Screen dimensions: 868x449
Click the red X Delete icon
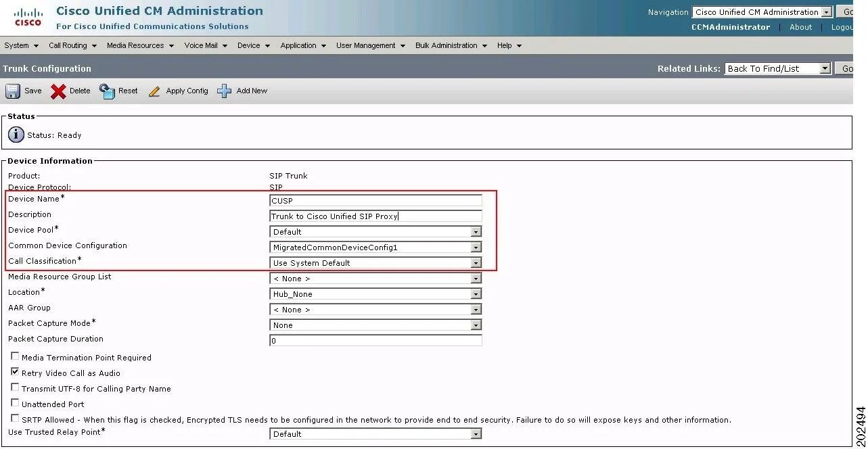tap(58, 91)
